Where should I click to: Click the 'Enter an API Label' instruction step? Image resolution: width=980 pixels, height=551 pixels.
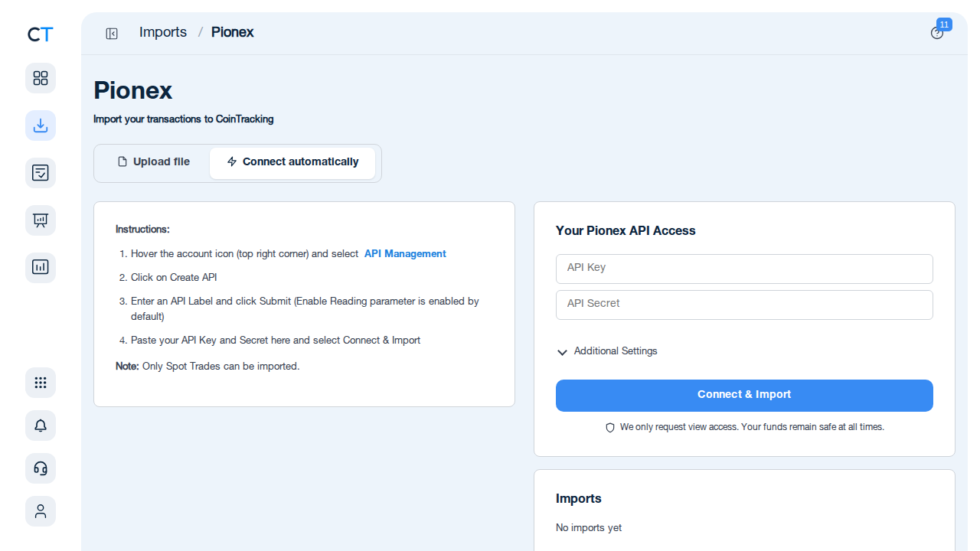click(x=305, y=308)
